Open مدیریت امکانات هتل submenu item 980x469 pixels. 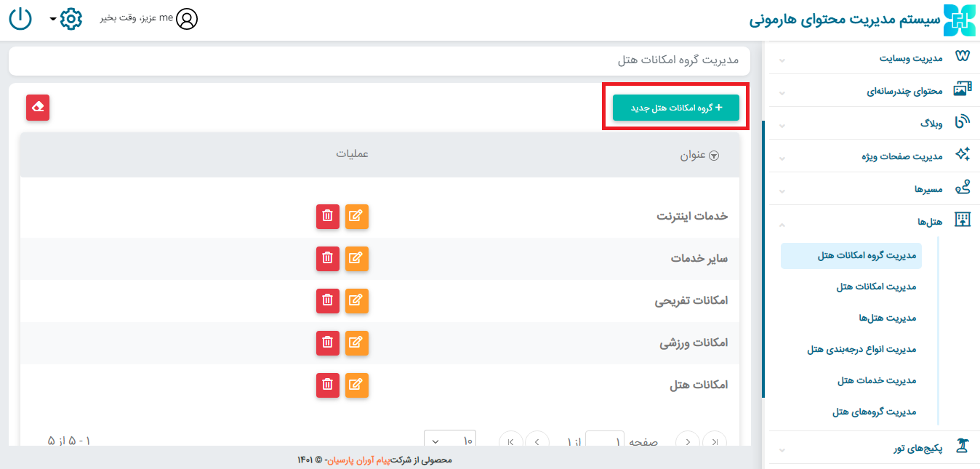876,286
